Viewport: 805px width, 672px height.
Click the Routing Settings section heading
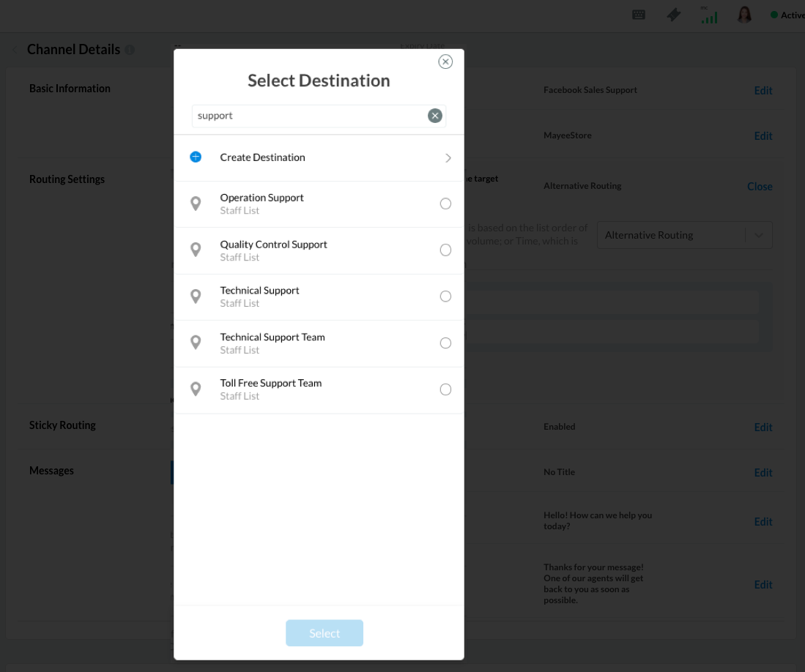coord(67,179)
